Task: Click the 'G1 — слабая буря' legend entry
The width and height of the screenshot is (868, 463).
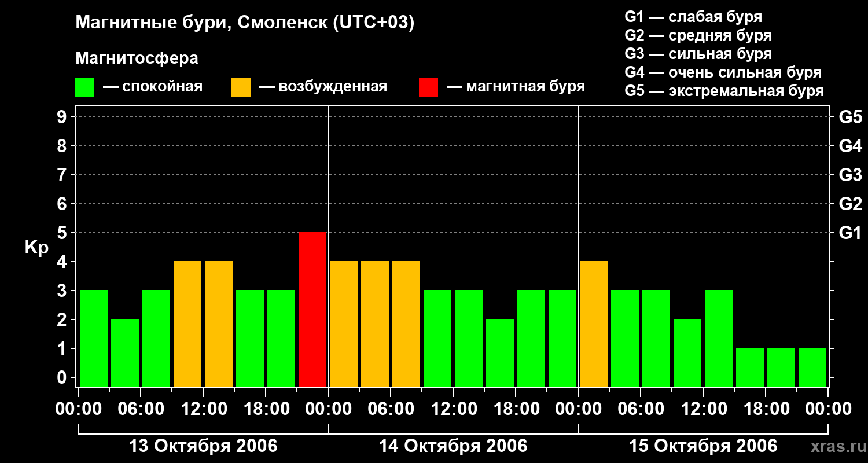Action: (693, 17)
